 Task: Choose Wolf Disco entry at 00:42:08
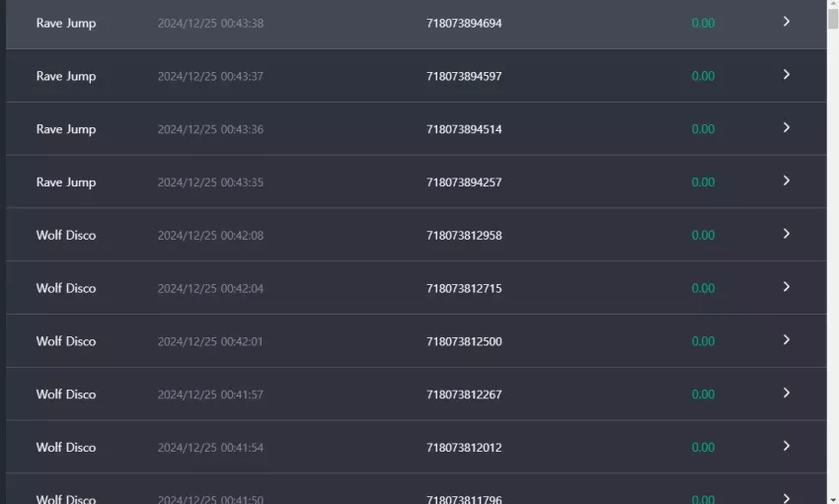[x=417, y=235]
